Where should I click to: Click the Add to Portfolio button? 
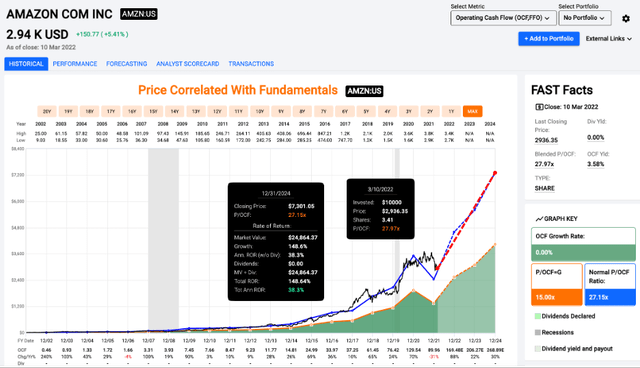549,39
